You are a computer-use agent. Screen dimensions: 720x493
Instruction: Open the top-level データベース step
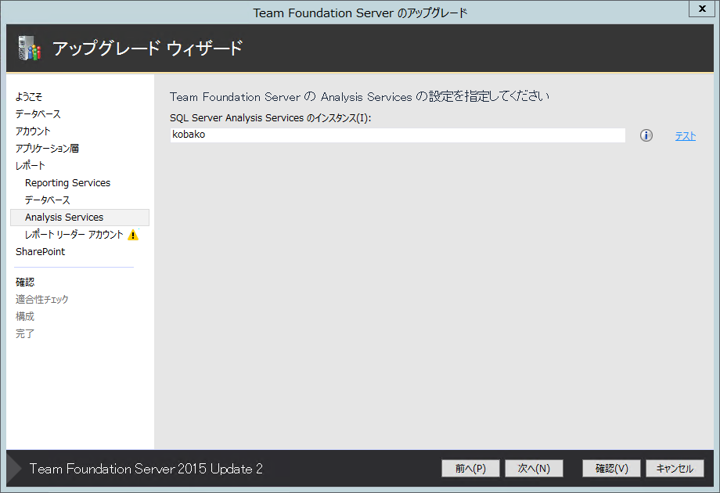38,114
